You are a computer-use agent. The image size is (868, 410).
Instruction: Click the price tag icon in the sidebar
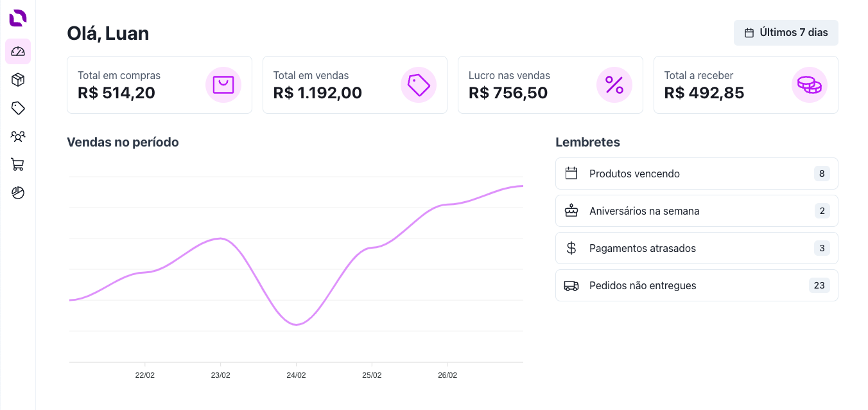[17, 108]
